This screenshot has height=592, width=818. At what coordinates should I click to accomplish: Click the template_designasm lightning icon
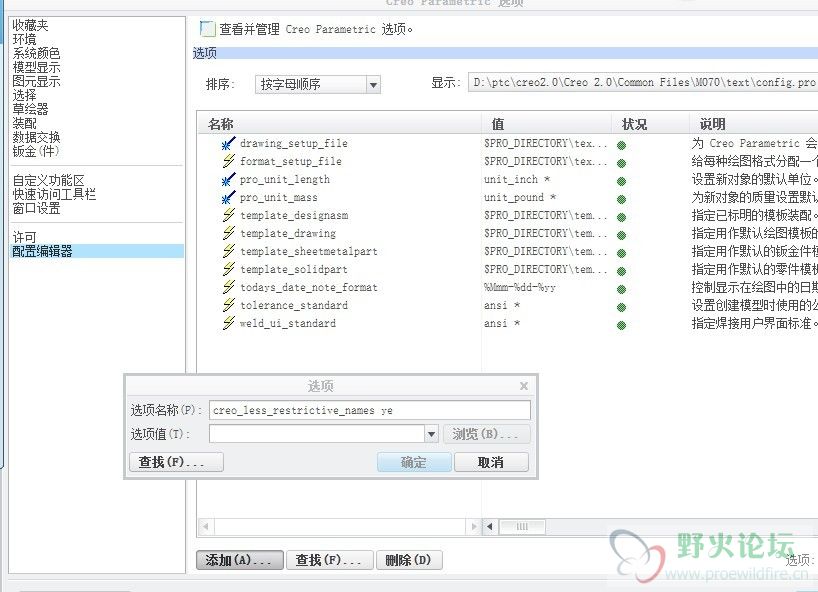(x=228, y=215)
